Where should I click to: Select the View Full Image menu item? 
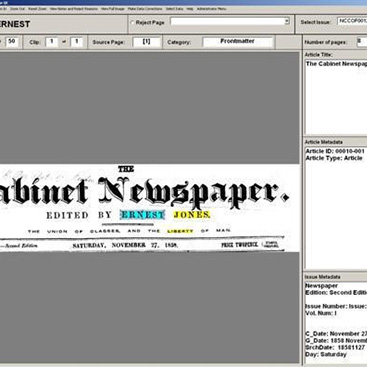[113, 9]
